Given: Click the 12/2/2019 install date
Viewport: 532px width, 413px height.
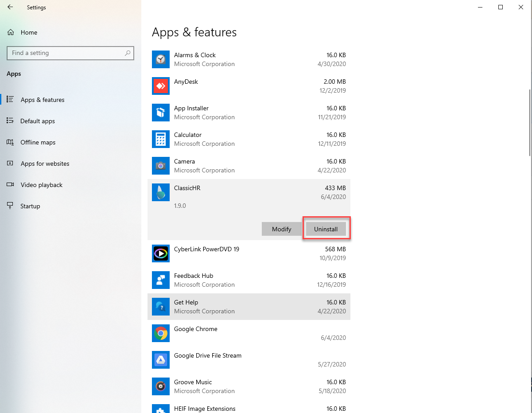Looking at the screenshot, I should coord(334,90).
